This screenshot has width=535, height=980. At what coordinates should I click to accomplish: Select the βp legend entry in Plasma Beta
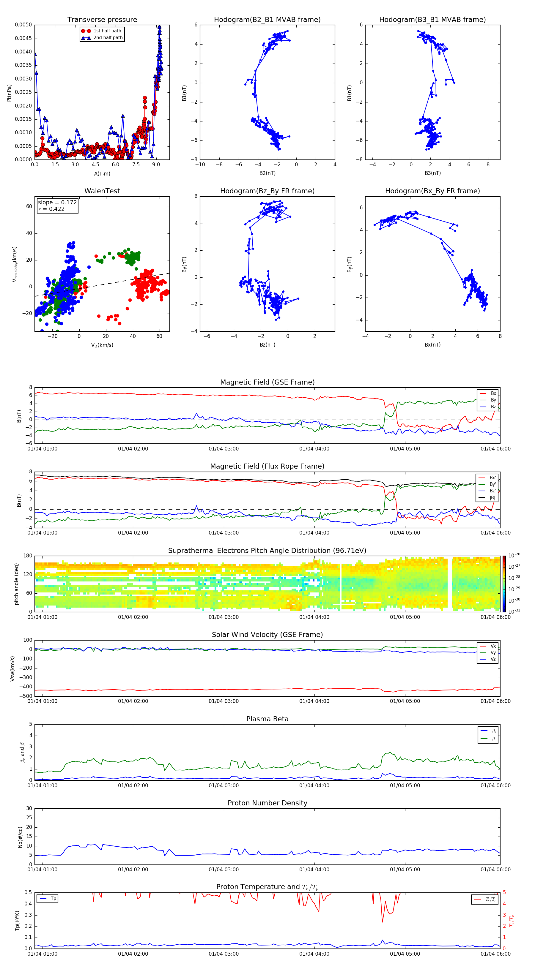[488, 731]
